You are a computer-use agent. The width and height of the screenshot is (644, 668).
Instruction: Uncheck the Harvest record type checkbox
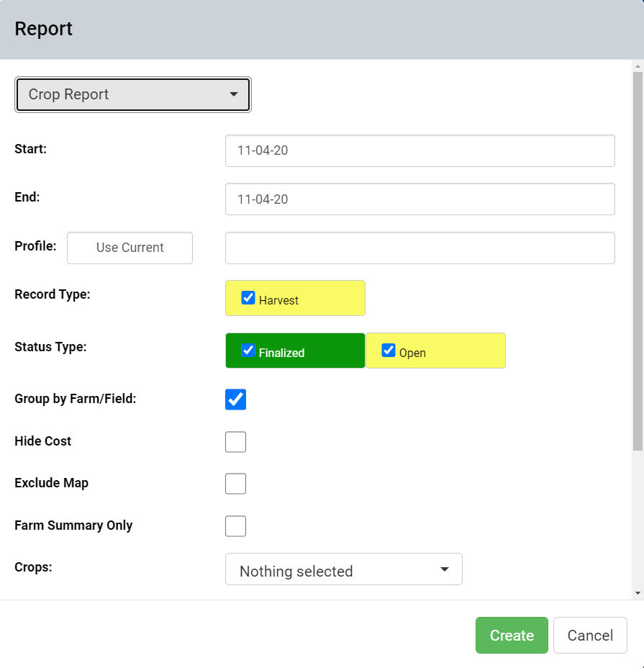248,298
